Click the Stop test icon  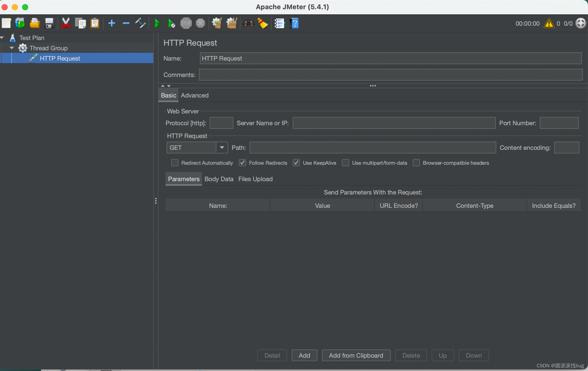[x=186, y=23]
